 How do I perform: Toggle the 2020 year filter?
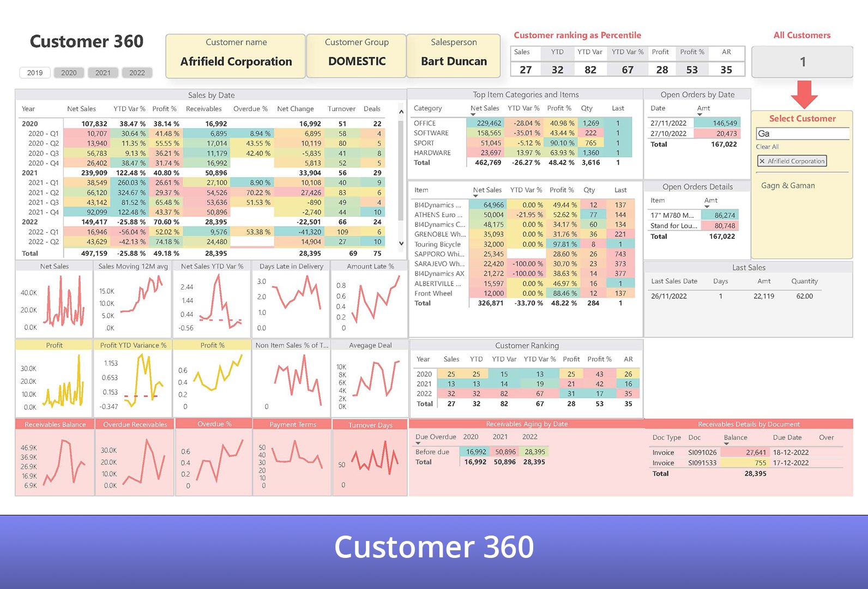click(x=69, y=73)
